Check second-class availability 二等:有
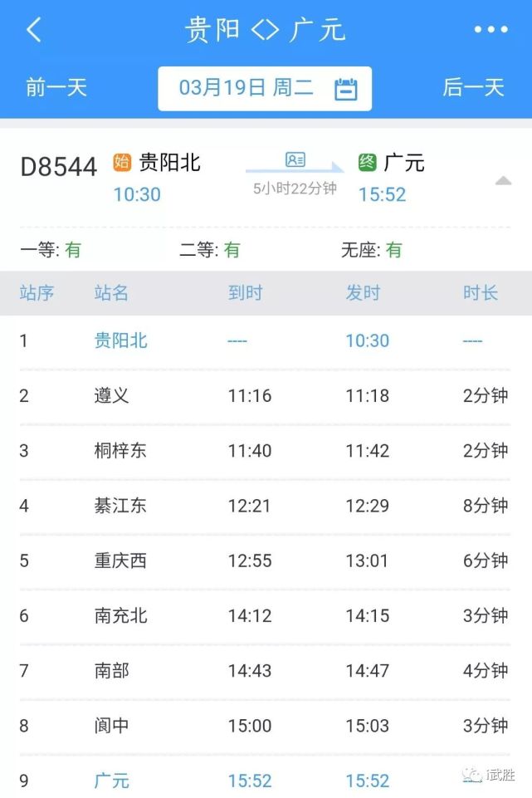Viewport: 532px width, 798px height. [207, 249]
